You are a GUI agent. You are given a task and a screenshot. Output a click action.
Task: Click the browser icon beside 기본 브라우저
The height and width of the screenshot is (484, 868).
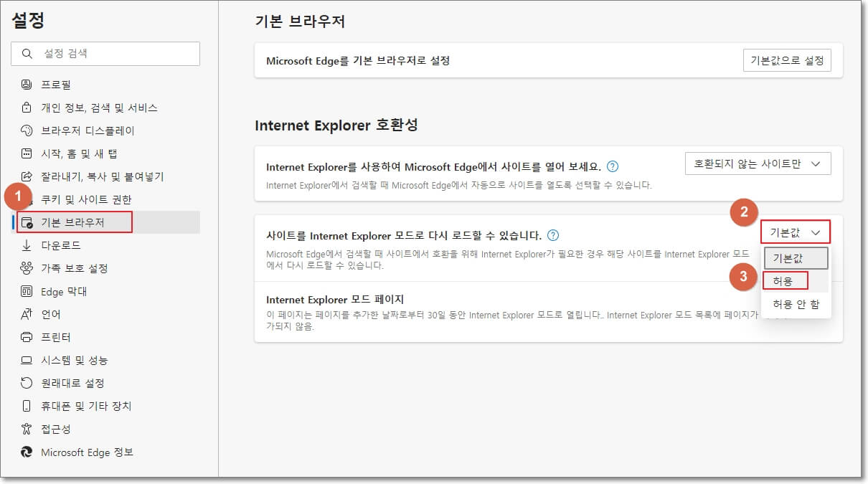point(27,222)
